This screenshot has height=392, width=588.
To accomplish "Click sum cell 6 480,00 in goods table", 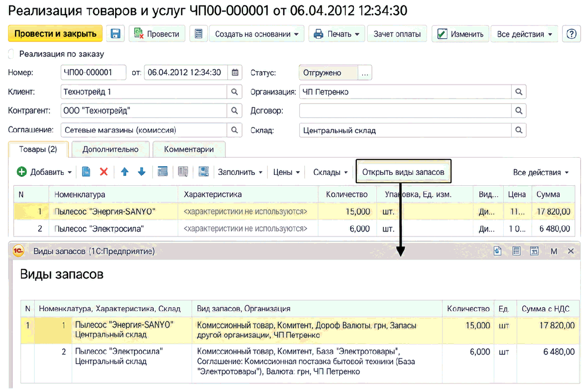I will [553, 228].
